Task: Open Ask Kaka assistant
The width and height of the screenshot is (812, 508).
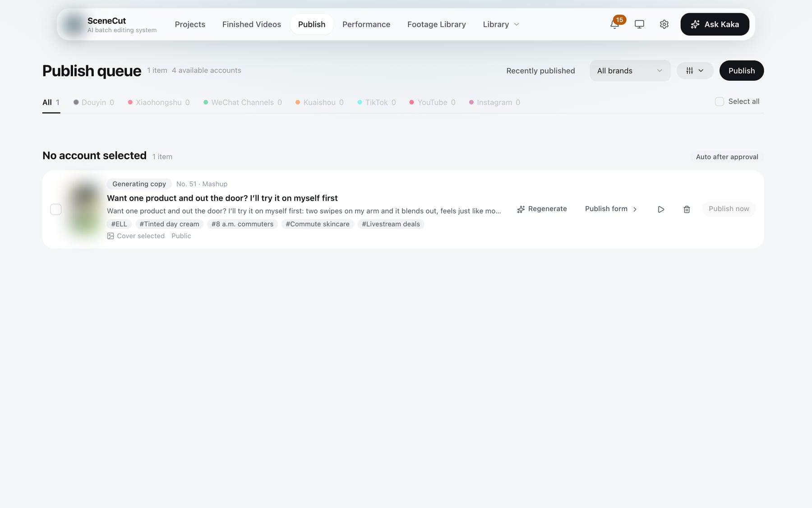Action: click(x=715, y=24)
